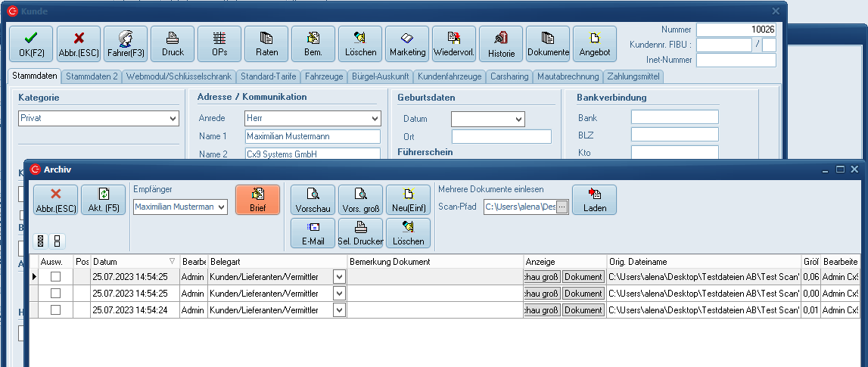868x367 pixels.
Task: Click the Name 1 input field
Action: [312, 136]
